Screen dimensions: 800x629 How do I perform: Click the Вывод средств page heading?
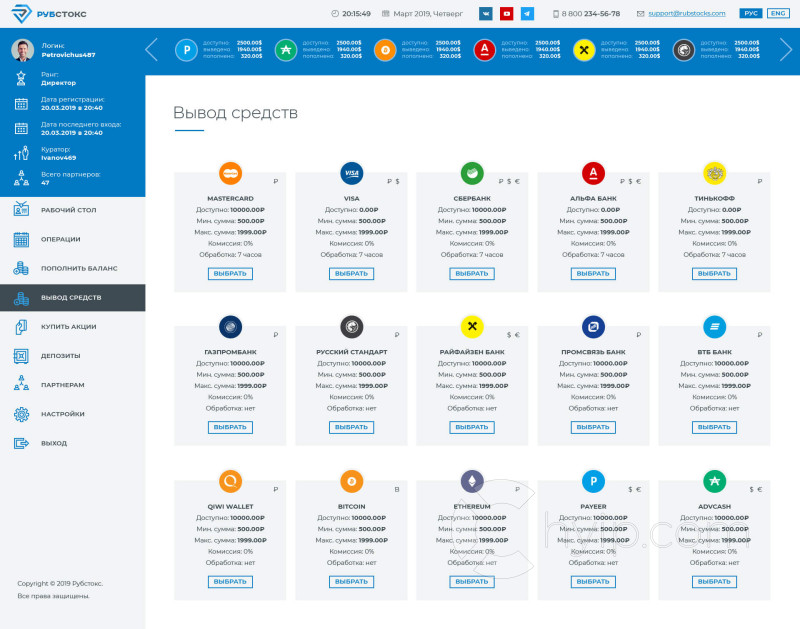click(x=235, y=112)
